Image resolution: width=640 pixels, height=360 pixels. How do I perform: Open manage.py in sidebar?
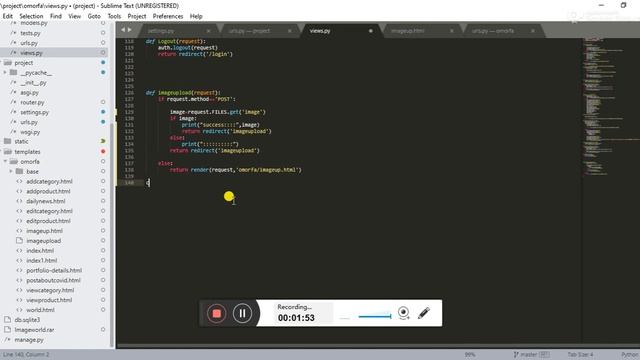point(29,340)
